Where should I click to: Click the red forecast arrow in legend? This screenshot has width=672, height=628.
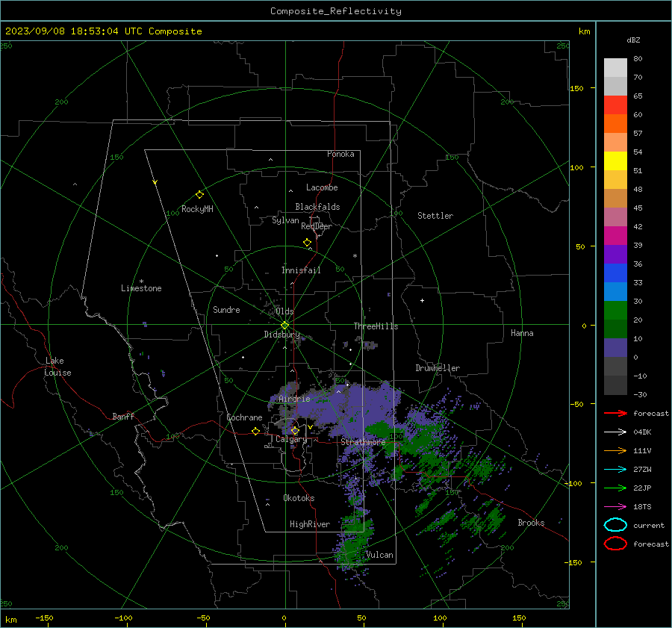click(x=615, y=413)
